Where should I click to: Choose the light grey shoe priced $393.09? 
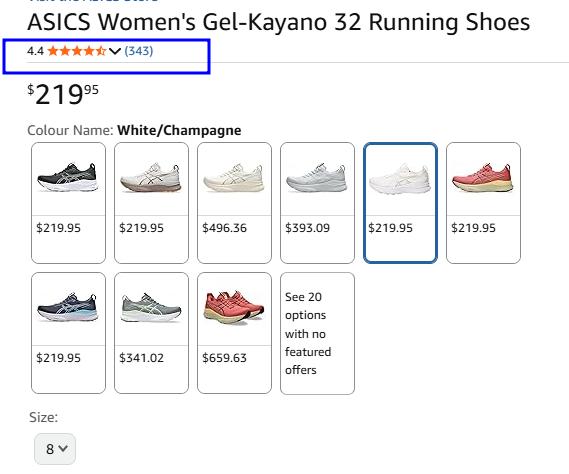point(318,203)
